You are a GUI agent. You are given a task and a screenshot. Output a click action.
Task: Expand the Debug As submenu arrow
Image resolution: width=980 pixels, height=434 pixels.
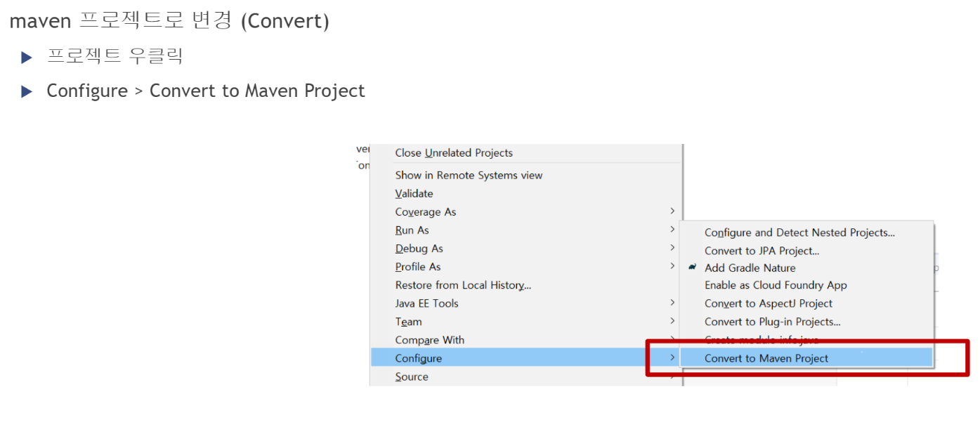[672, 248]
